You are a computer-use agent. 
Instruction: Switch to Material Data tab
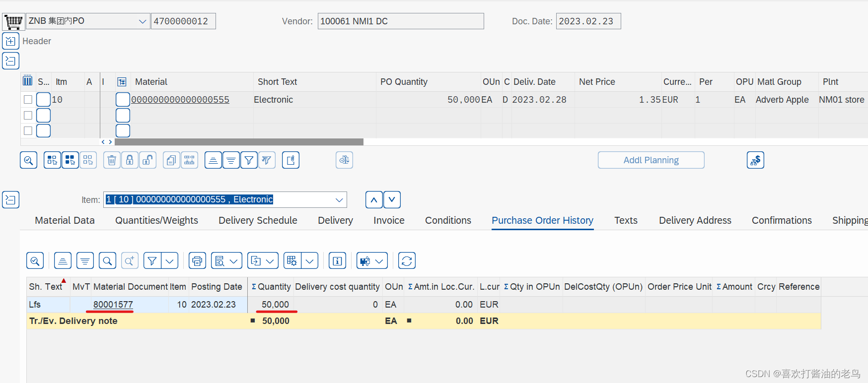(x=65, y=220)
